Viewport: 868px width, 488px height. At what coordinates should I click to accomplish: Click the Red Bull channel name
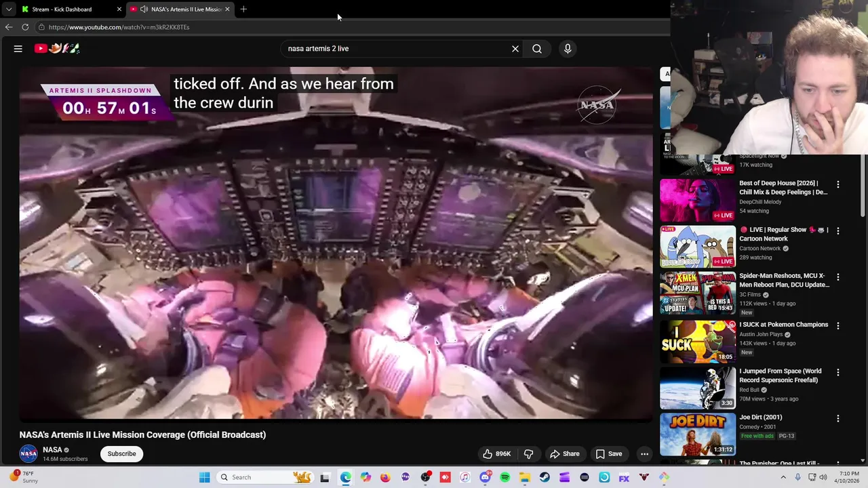pos(749,390)
